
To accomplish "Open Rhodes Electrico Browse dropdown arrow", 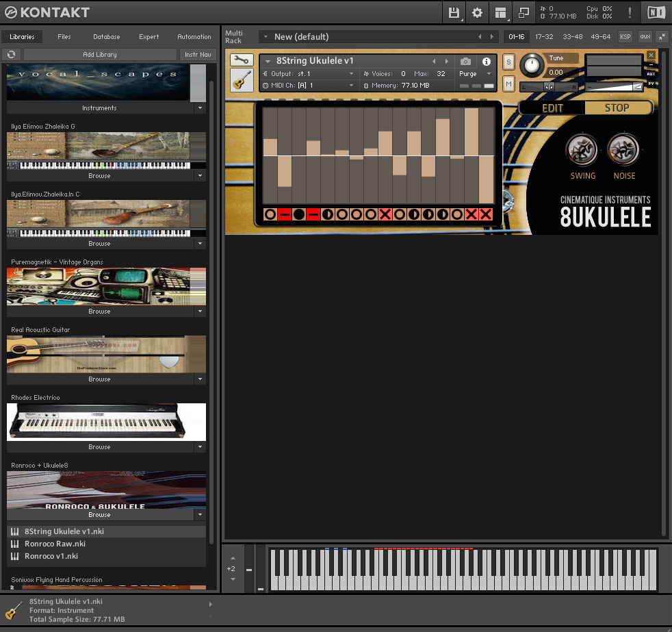I will pyautogui.click(x=200, y=446).
